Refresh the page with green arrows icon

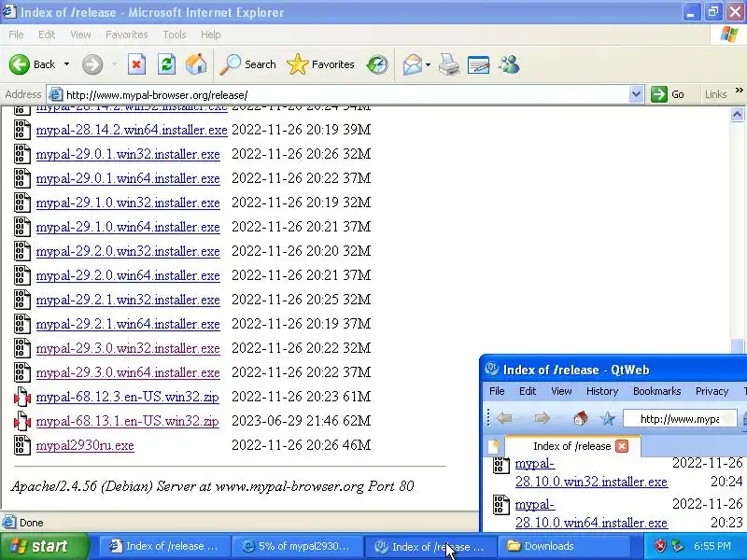point(167,64)
